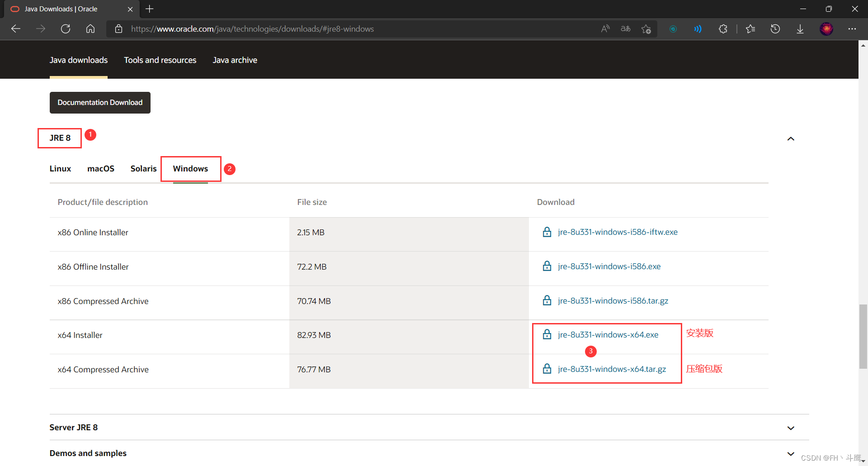The width and height of the screenshot is (868, 466).
Task: Activate the Read aloud icon
Action: pyautogui.click(x=605, y=29)
